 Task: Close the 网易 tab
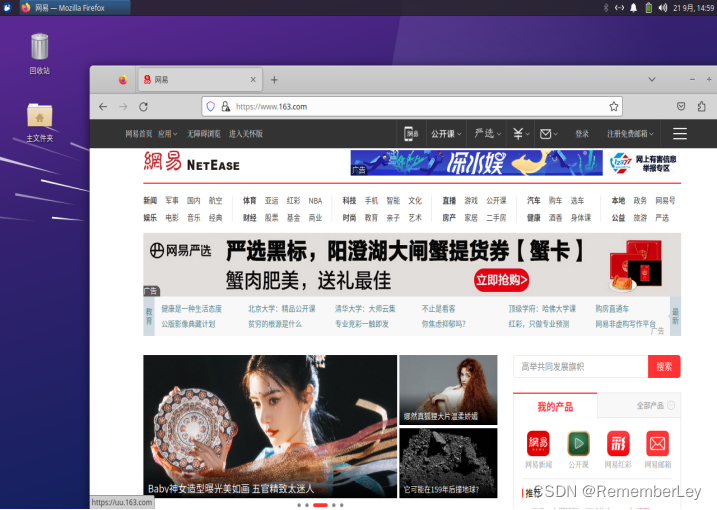pyautogui.click(x=253, y=80)
